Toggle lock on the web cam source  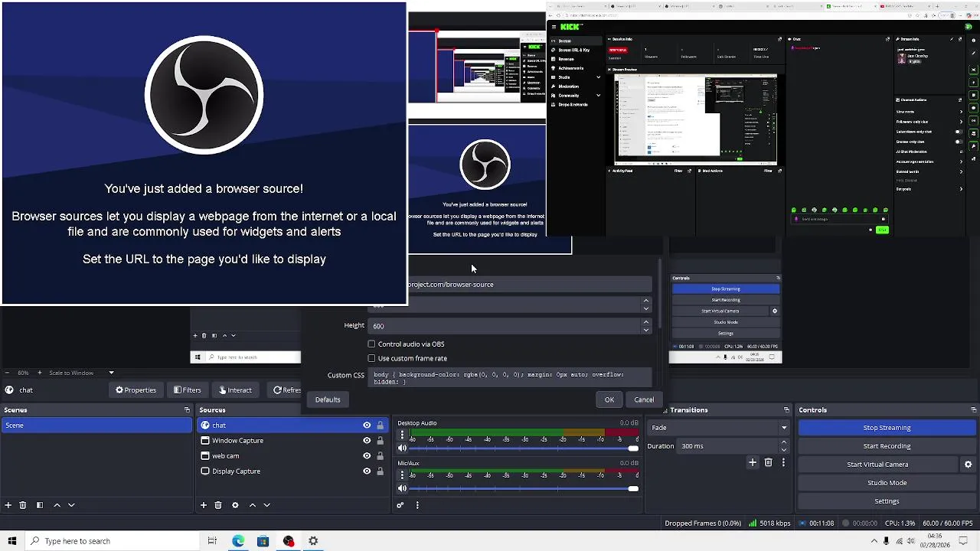[380, 456]
